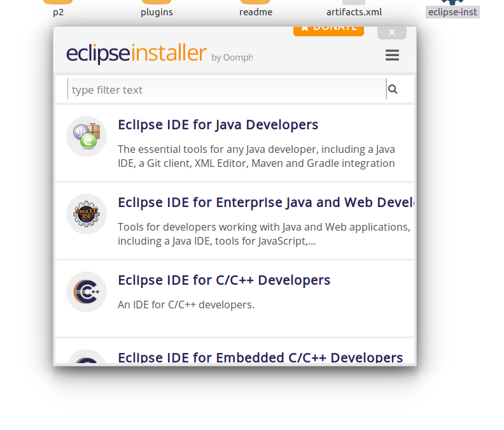Close the Eclipse Installer window
Viewport: 504px width, 430px height.
tap(392, 33)
